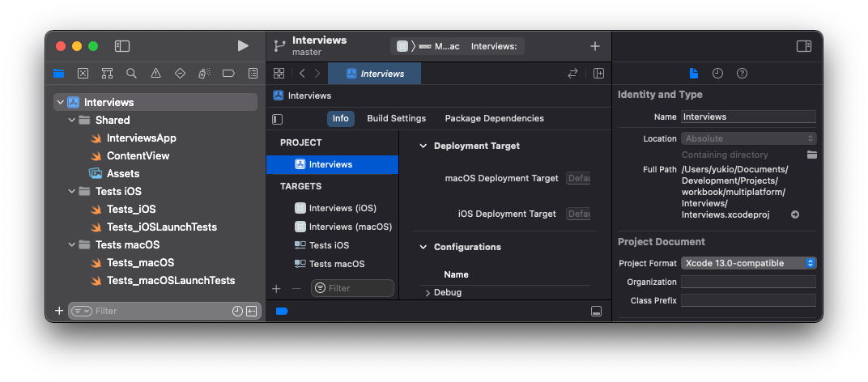
Task: Select the Tests iOS target
Action: click(321, 245)
